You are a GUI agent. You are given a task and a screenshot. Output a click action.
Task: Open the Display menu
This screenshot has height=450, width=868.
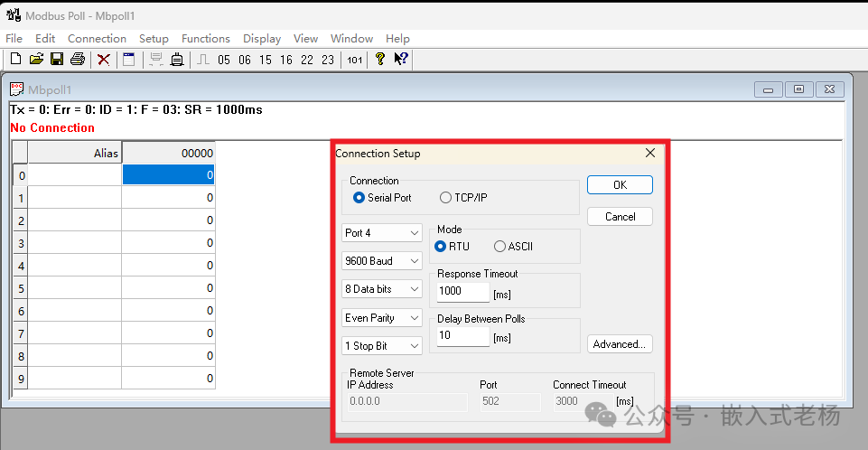point(262,38)
